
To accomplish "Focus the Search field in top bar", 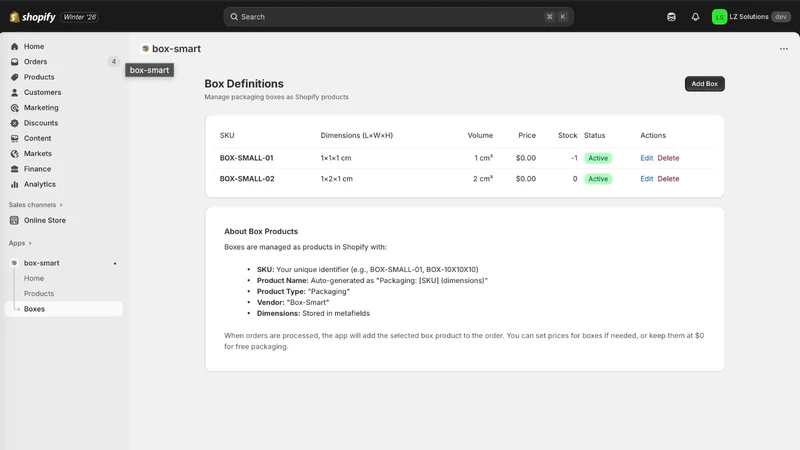I will pos(398,17).
